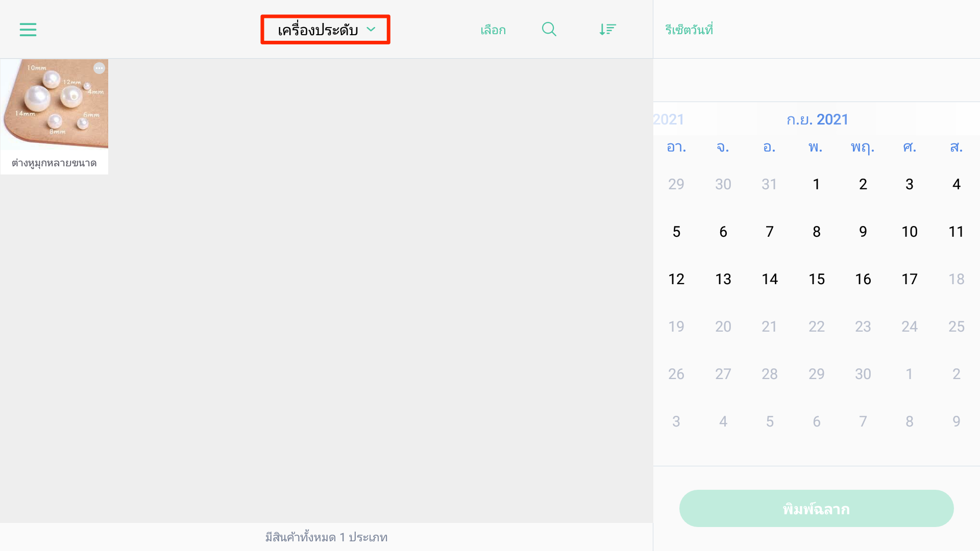Click the เลือก select button

click(x=493, y=30)
